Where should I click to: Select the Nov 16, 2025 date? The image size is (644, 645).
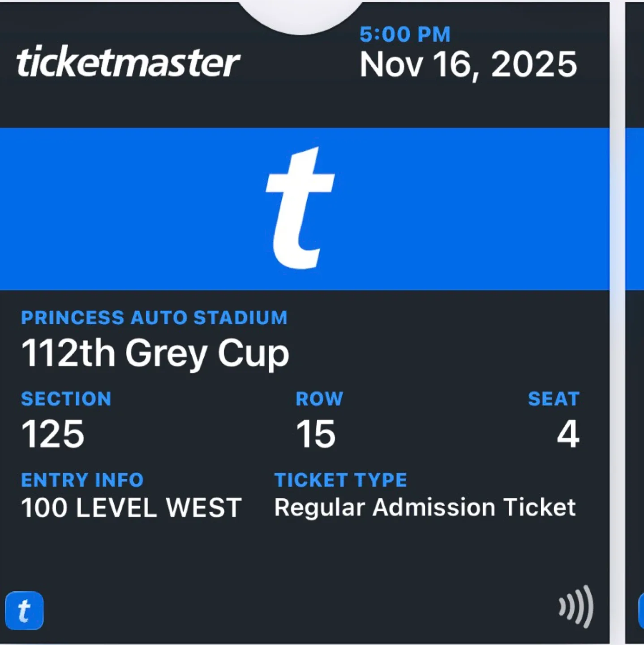coord(468,64)
